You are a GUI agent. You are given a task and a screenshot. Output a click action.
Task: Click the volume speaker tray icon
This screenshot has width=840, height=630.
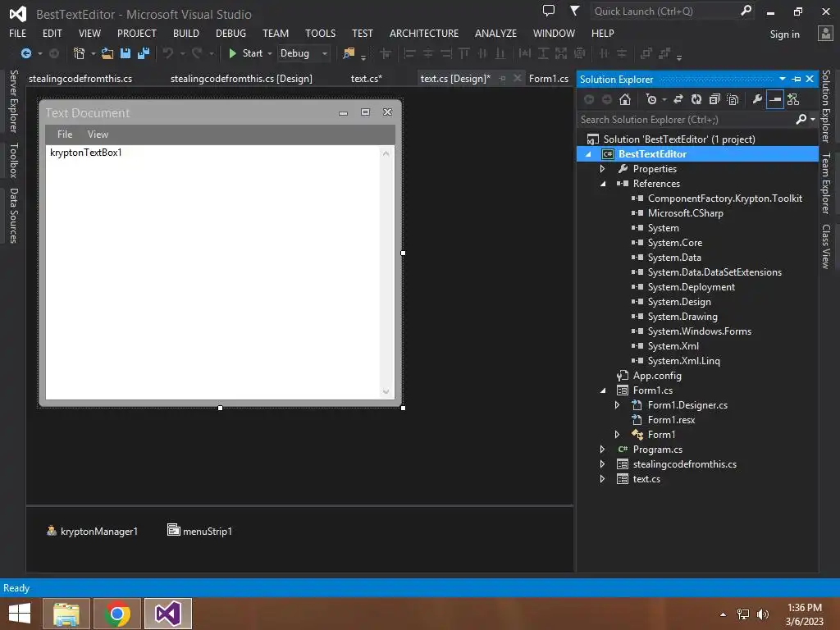coord(762,614)
